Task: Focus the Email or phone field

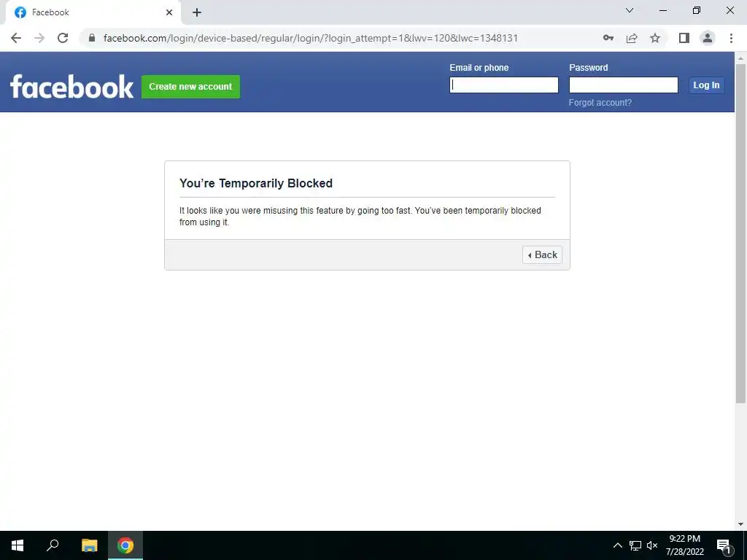Action: click(x=504, y=85)
